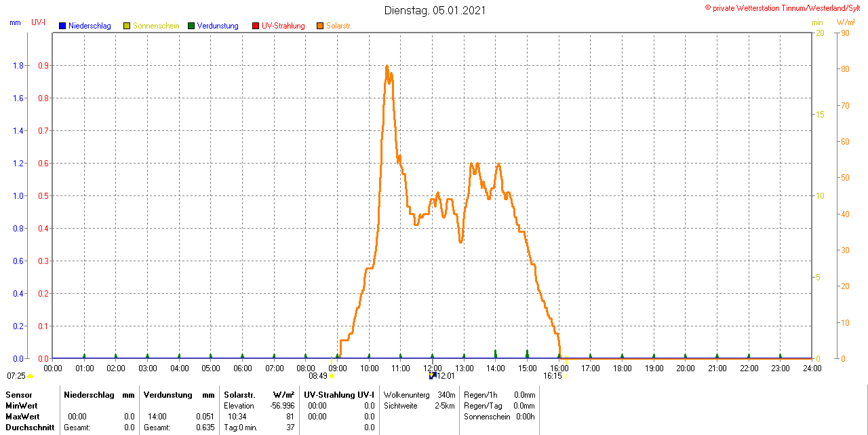Click the green evaporation spike at 15:00
The image size is (868, 435).
pos(527,354)
